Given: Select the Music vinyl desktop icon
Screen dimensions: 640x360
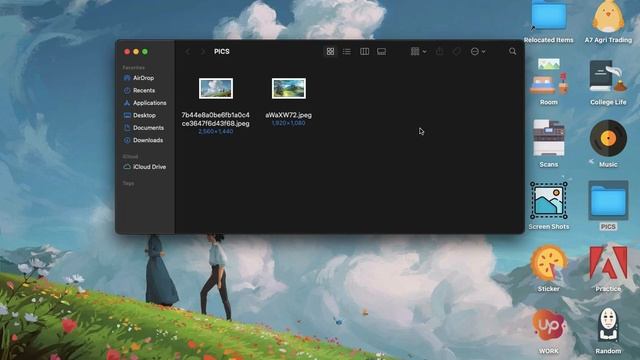Looking at the screenshot, I should [x=608, y=138].
